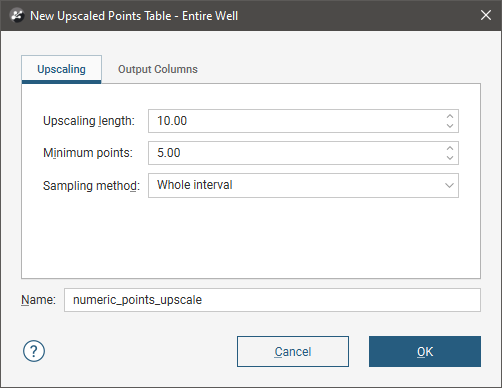Click the Name label

pyautogui.click(x=38, y=300)
